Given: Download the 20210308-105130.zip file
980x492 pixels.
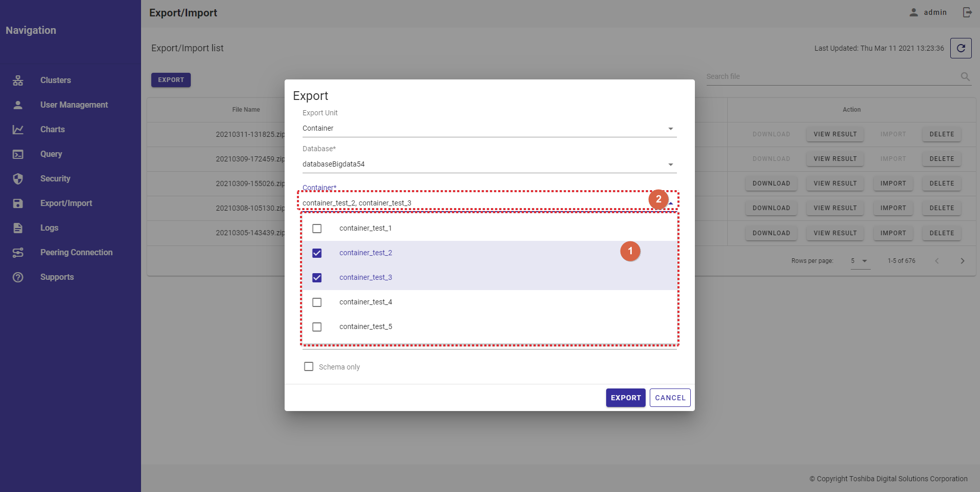Looking at the screenshot, I should (x=771, y=208).
